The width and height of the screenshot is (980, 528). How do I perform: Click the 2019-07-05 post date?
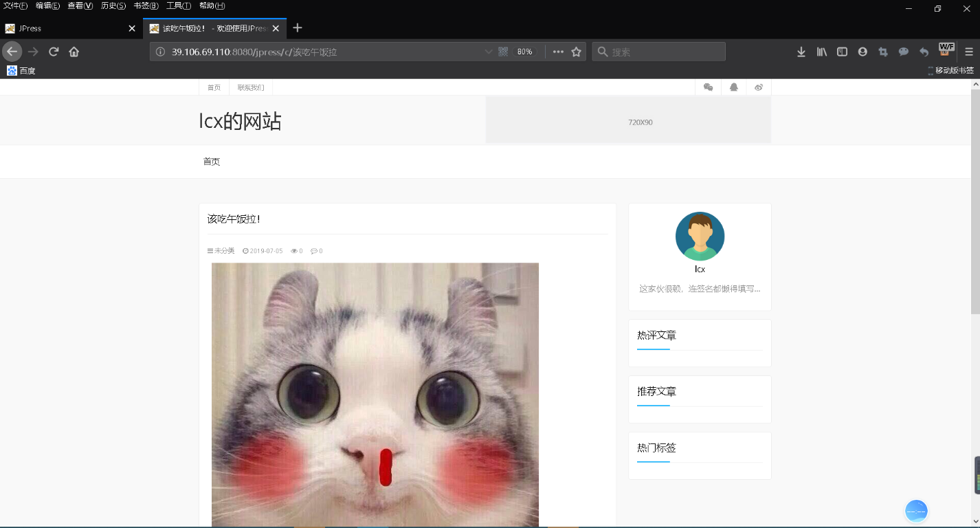click(266, 251)
